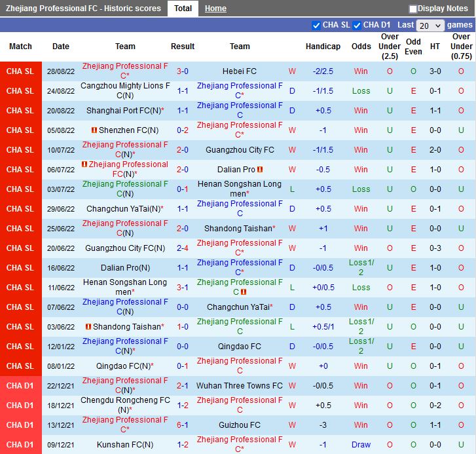476x454 pixels.
Task: Switch to the Home tab
Action: 215,9
